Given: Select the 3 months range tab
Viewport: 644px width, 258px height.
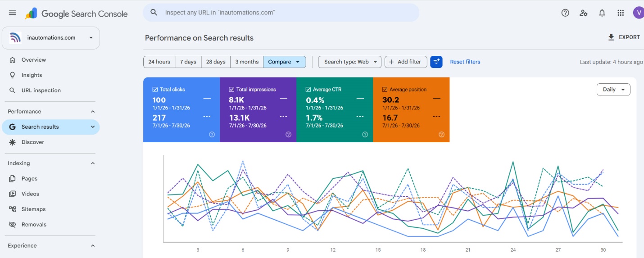Looking at the screenshot, I should (x=247, y=62).
